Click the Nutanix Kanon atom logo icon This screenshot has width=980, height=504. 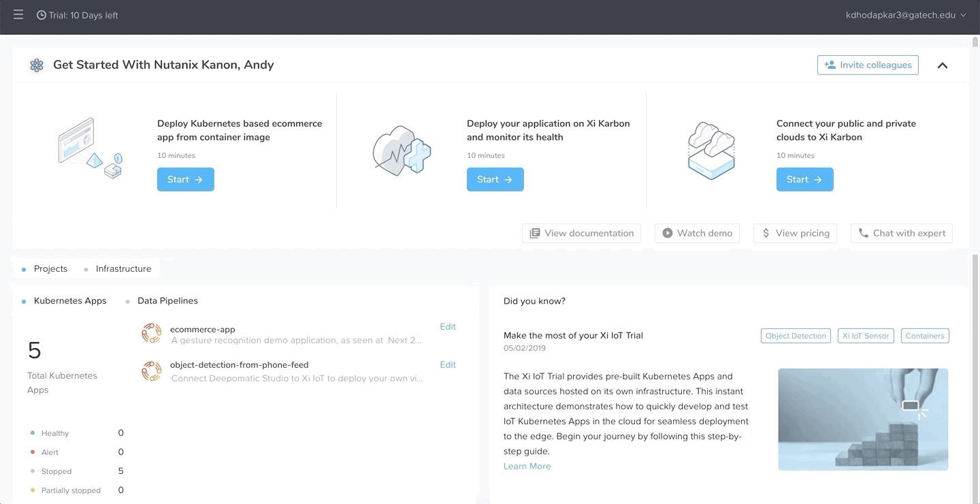click(37, 65)
